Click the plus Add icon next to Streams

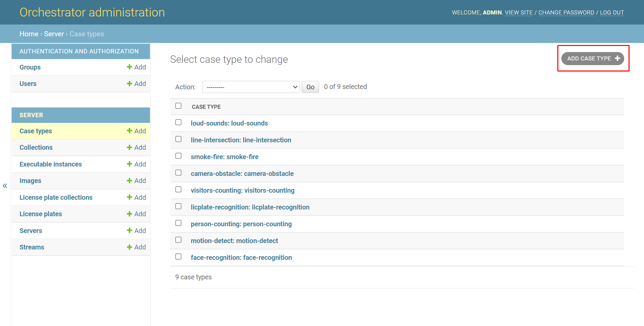tap(129, 247)
